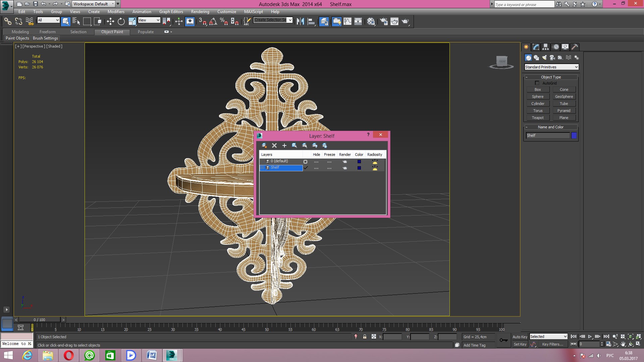Click the GeoSphere primitive button
Screen dimensions: 644x362
564,97
